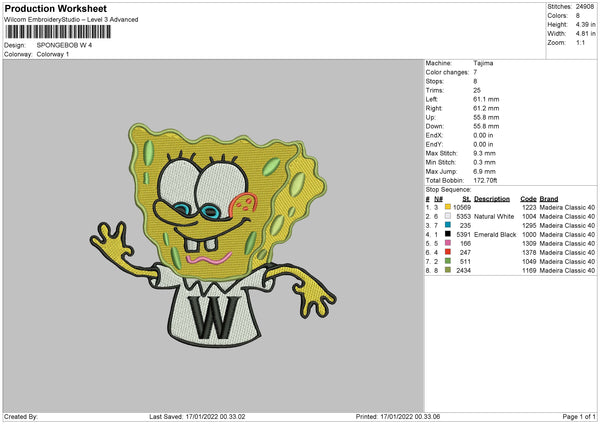
Task: Click the "Description" column header
Action: click(492, 199)
